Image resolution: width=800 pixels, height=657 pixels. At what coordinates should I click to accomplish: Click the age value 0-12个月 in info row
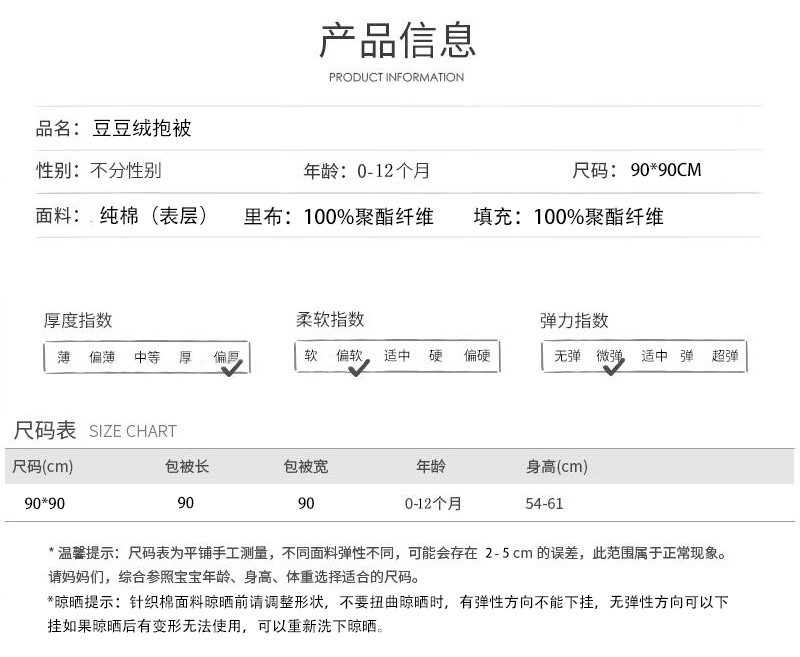point(393,170)
